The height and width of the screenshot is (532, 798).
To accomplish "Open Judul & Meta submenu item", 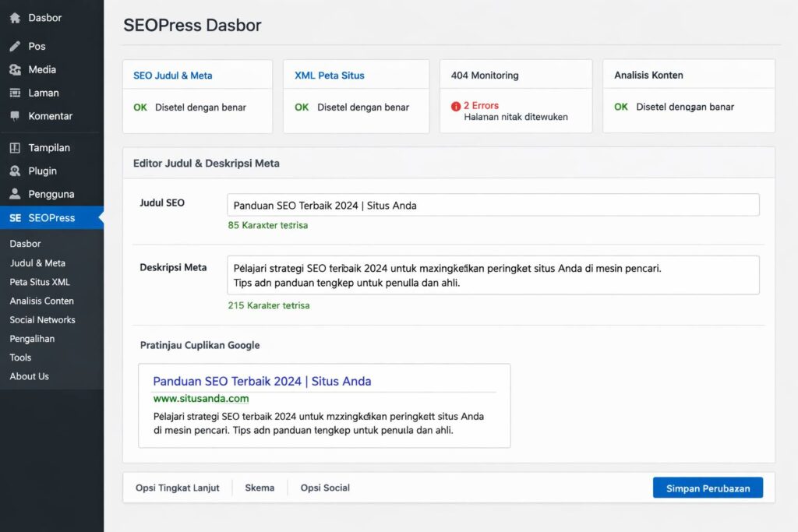I will point(37,263).
